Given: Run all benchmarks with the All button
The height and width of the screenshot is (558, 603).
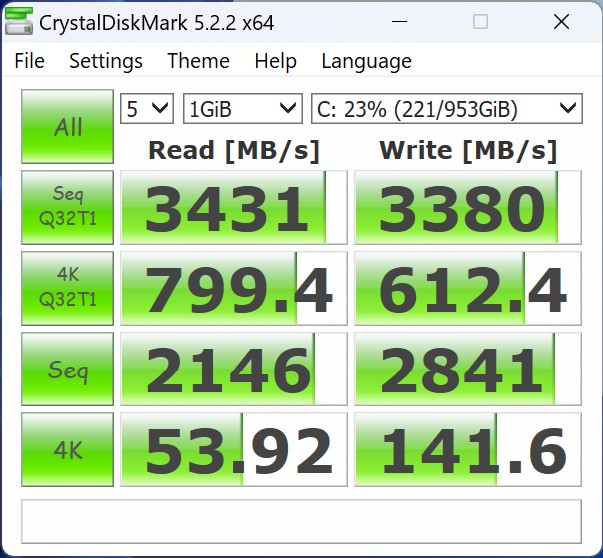Looking at the screenshot, I should pyautogui.click(x=67, y=127).
